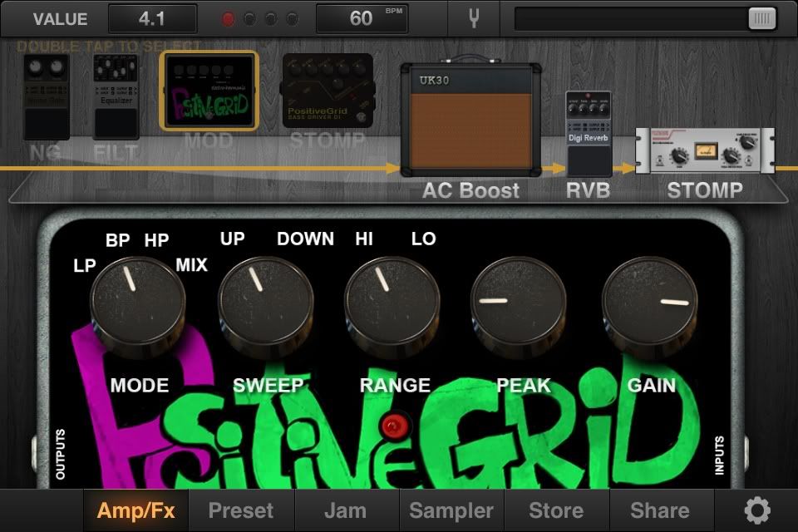
Task: Open settings via the gear icon
Action: 757,510
